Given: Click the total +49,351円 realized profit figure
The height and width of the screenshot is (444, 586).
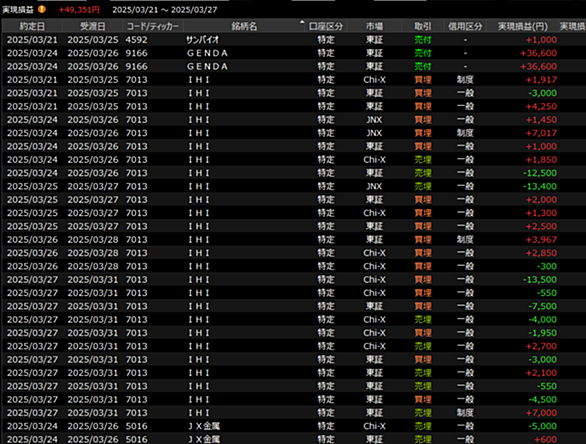Looking at the screenshot, I should click(x=79, y=10).
